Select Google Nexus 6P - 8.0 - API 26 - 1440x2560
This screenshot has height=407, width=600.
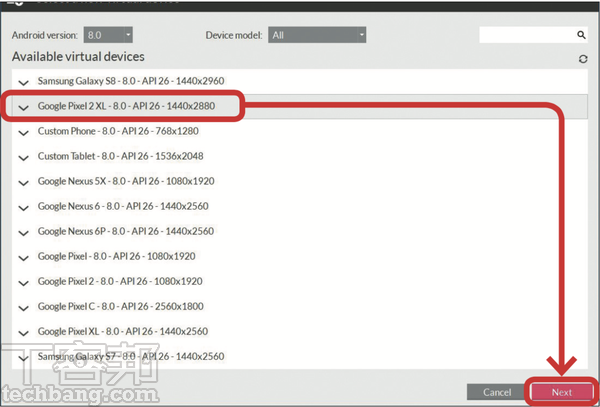[x=300, y=231]
